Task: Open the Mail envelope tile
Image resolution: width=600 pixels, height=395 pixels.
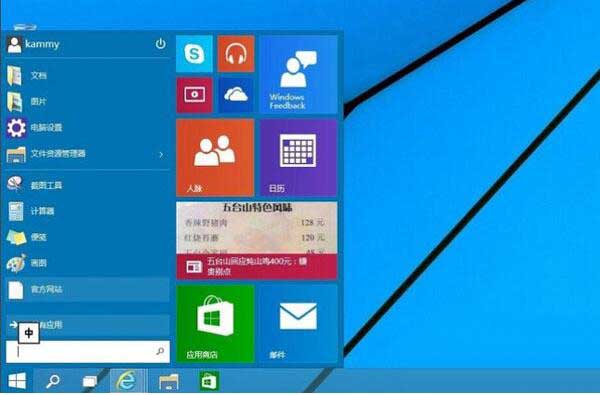Action: point(298,324)
